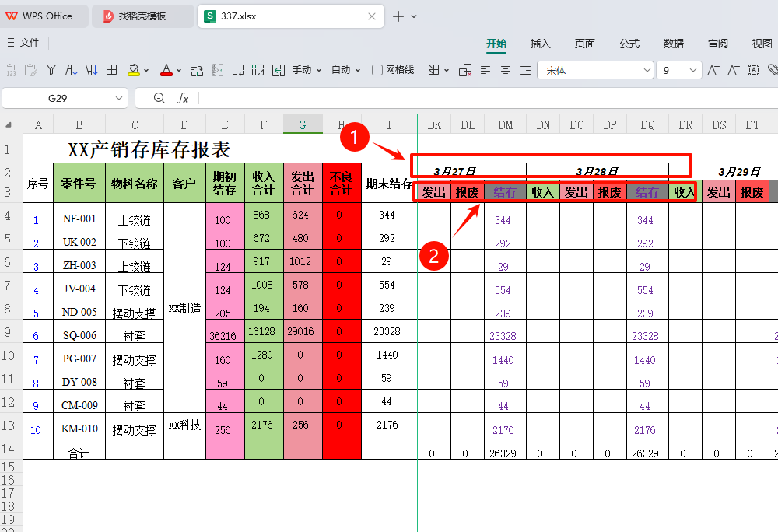This screenshot has width=778, height=532.
Task: Open the WPS Office home tab
Action: (44, 16)
